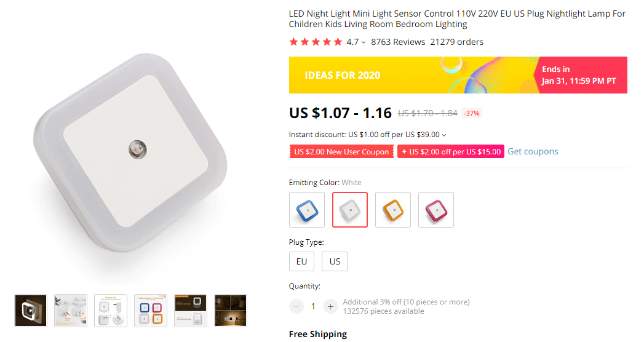This screenshot has width=644, height=342.
Task: Open the Get coupons link
Action: (x=533, y=151)
